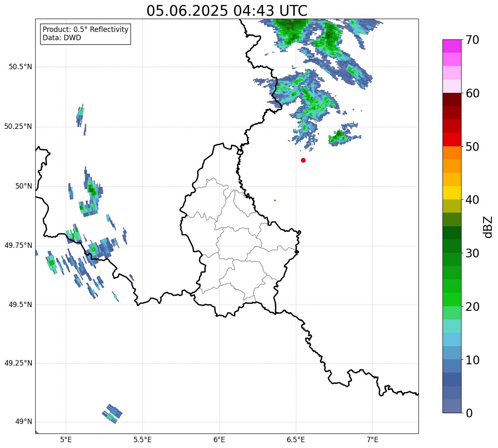Click the small green echo east of Luxembourg
498x448 pixels.
point(275,201)
